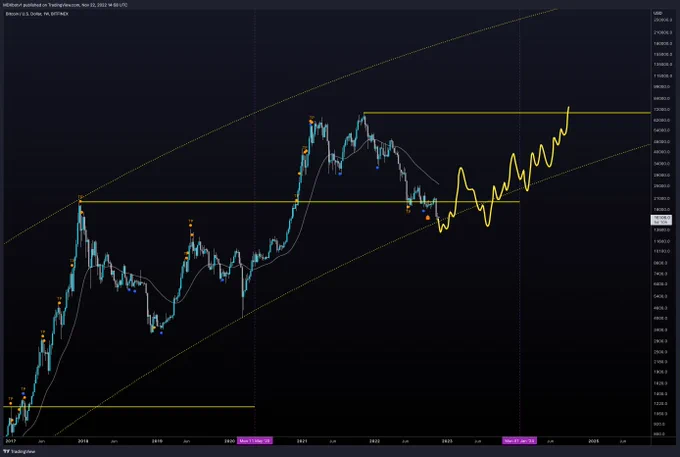Select the purple May '20 date label

(255, 441)
